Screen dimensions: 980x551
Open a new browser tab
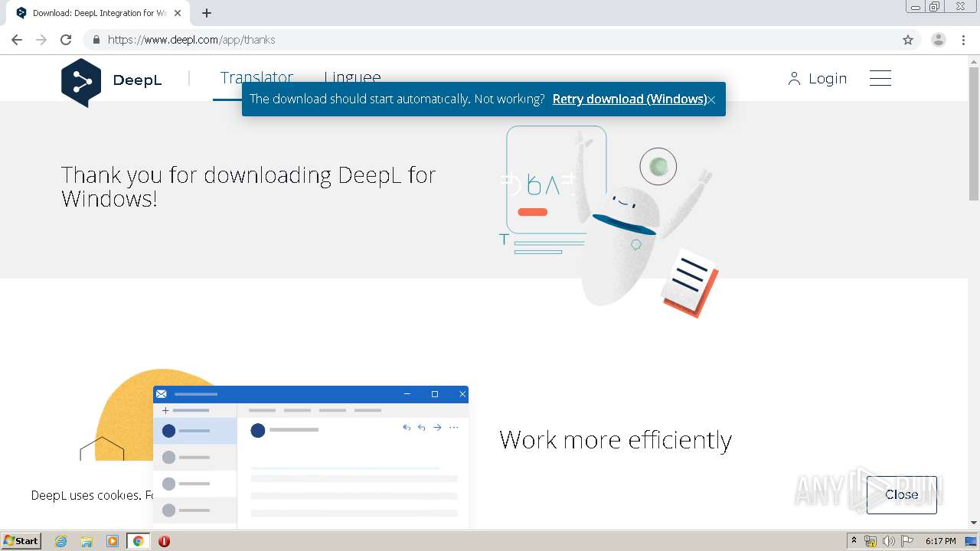click(207, 13)
